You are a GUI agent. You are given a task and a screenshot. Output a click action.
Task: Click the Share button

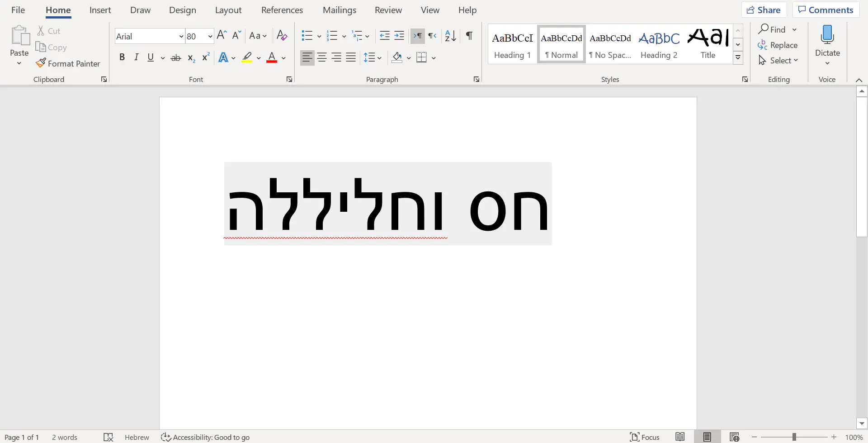coord(764,10)
